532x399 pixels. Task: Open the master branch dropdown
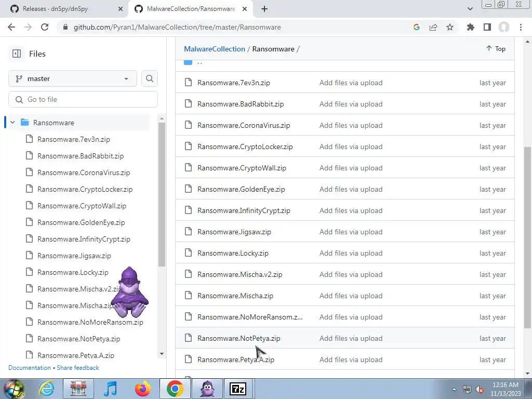tap(73, 79)
